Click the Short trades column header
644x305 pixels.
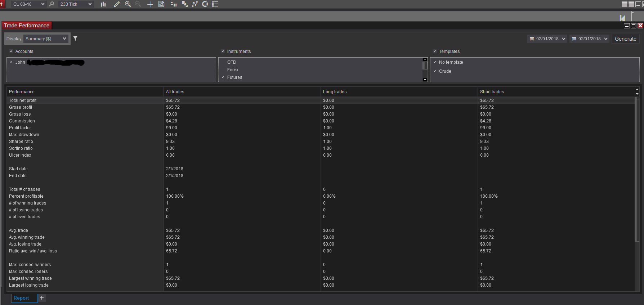[556, 92]
